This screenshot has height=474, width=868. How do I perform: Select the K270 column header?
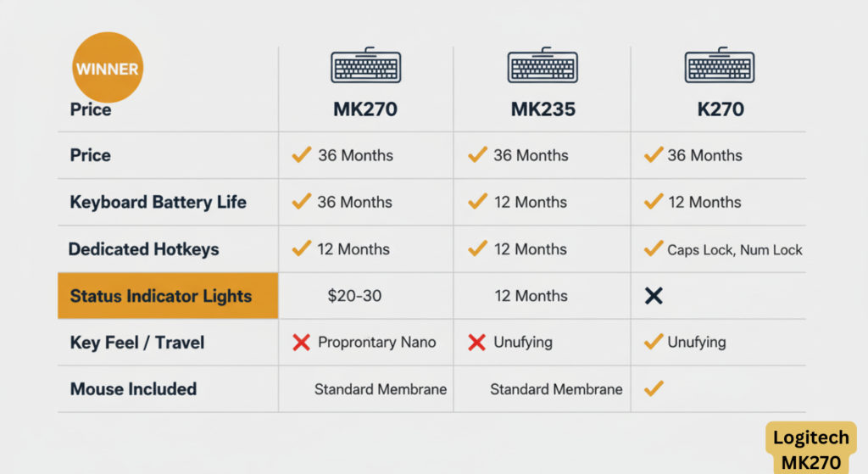pos(719,109)
